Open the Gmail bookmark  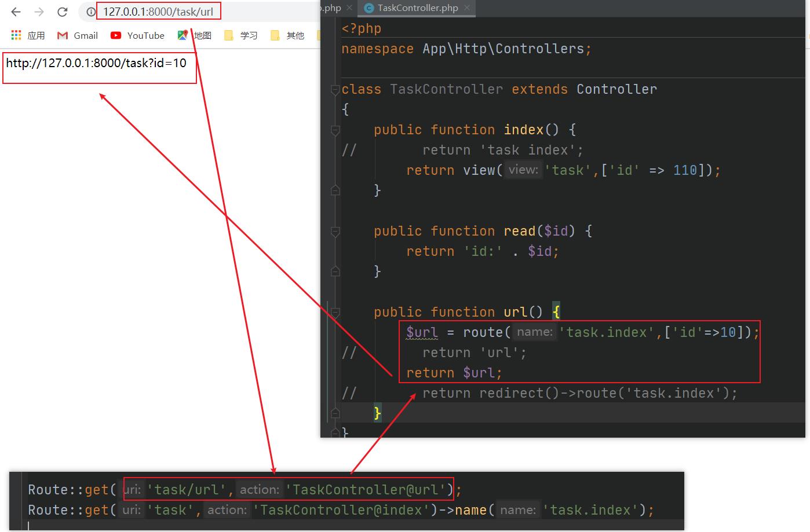(78, 35)
